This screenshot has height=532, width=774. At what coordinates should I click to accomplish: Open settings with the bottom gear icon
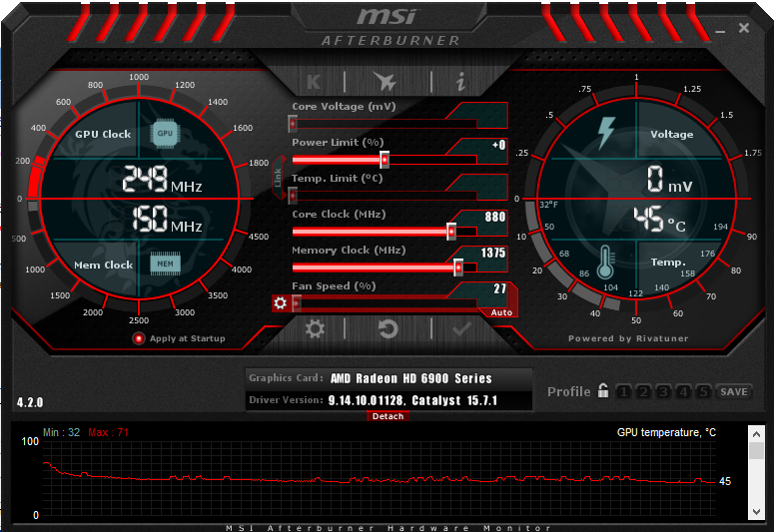coord(315,329)
